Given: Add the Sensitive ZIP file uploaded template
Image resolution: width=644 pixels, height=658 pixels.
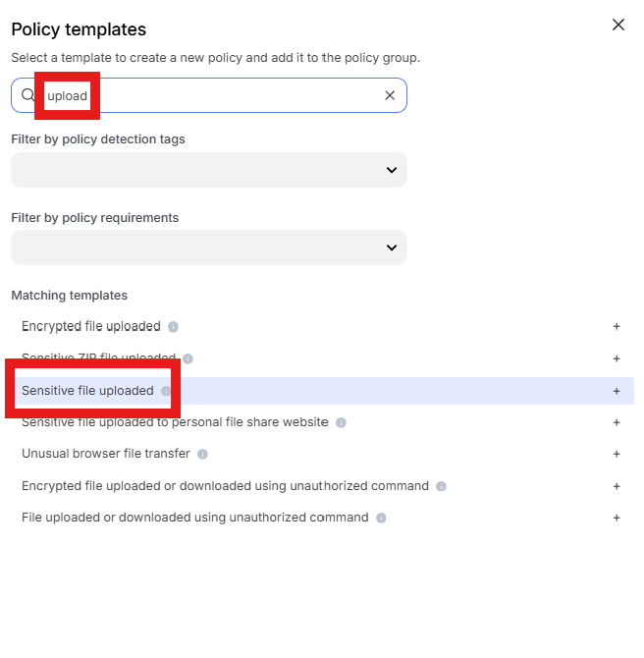Looking at the screenshot, I should pos(617,358).
